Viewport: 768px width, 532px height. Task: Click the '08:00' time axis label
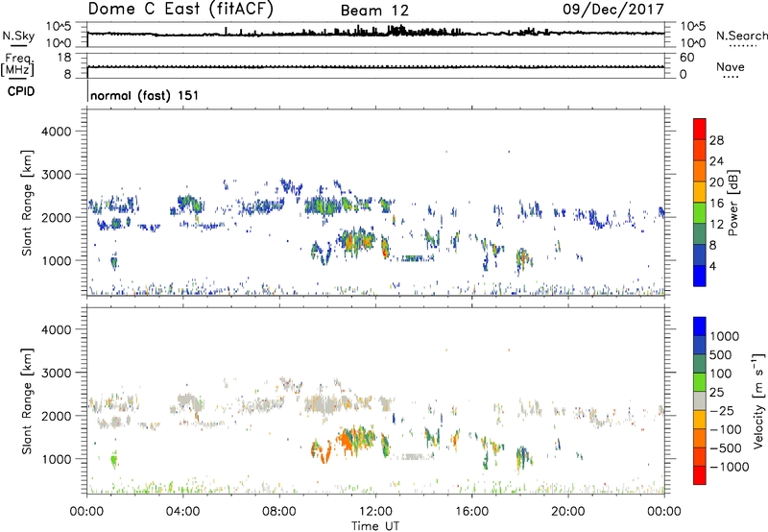coord(279,512)
